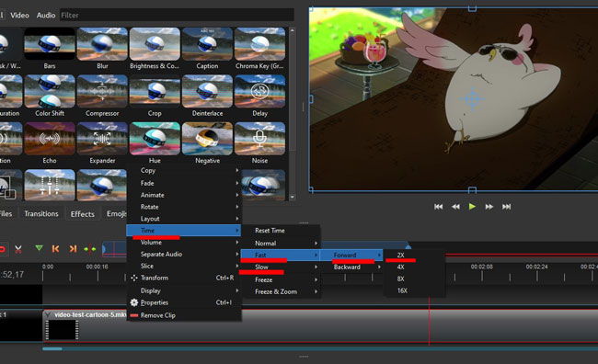The height and width of the screenshot is (364, 598).
Task: Choose Remove Clip
Action: point(184,315)
